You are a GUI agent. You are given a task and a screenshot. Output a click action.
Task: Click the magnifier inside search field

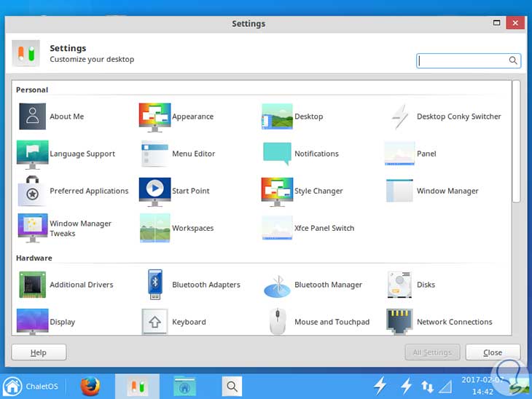(x=513, y=60)
